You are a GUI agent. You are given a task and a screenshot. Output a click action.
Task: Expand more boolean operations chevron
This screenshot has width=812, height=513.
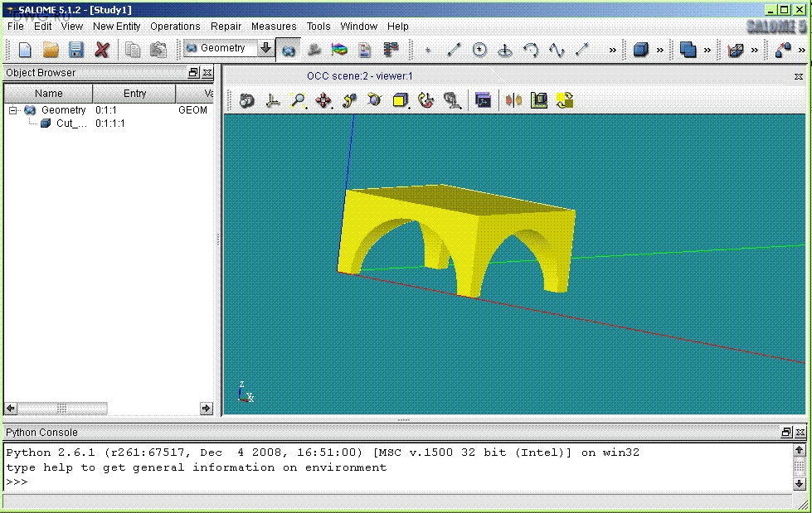[707, 51]
